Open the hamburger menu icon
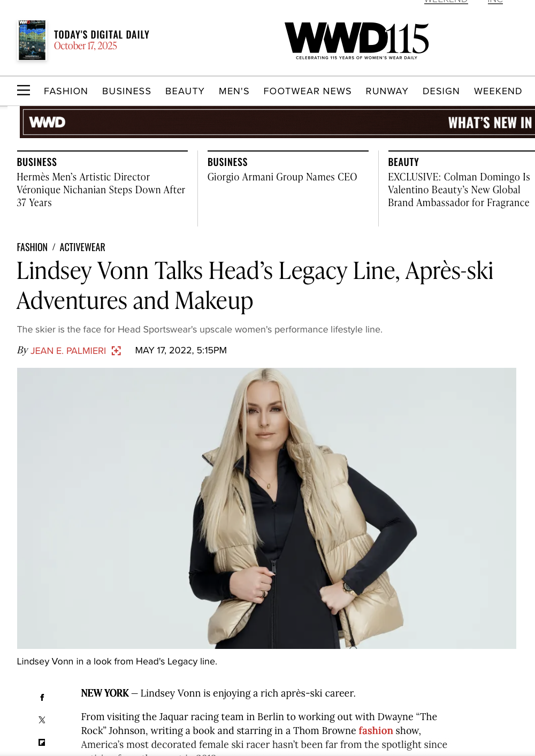535x756 pixels. pyautogui.click(x=24, y=90)
